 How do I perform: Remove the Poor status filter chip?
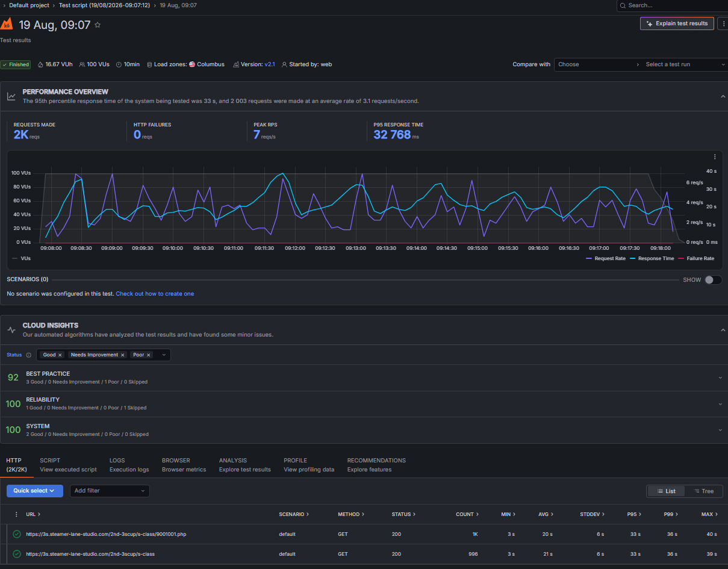tap(149, 355)
